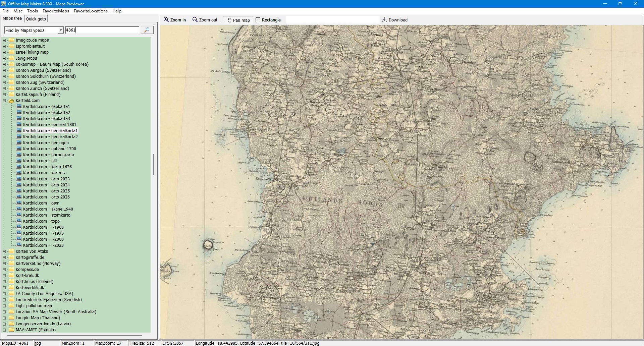Screen dimensions: 644x346
Task: Select map icon for Kartbild.com stomkarta
Action: [x=19, y=215]
